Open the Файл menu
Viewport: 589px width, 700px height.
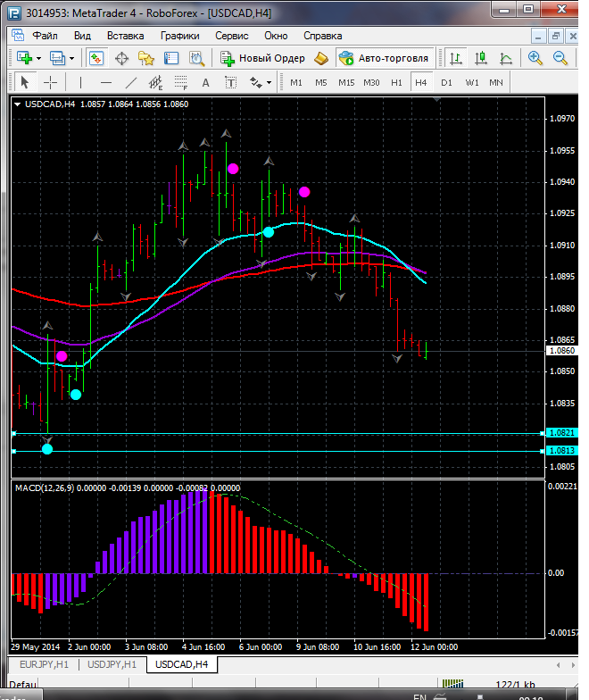(45, 36)
